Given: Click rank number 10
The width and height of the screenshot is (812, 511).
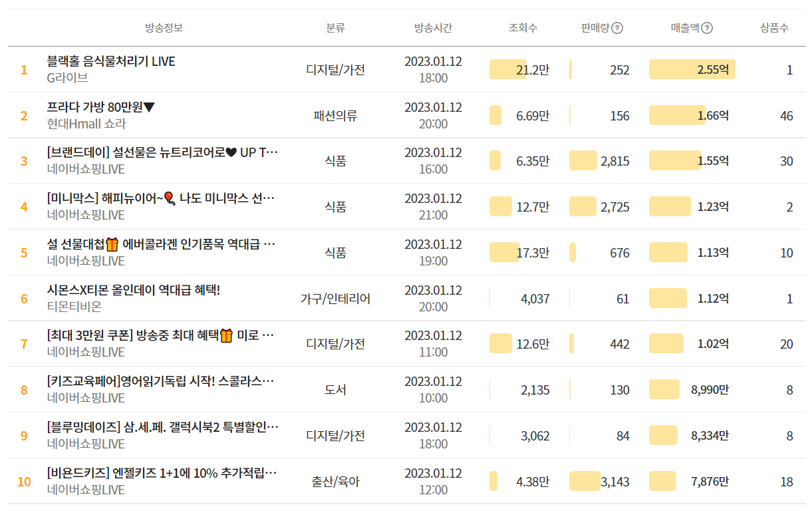Looking at the screenshot, I should [24, 482].
